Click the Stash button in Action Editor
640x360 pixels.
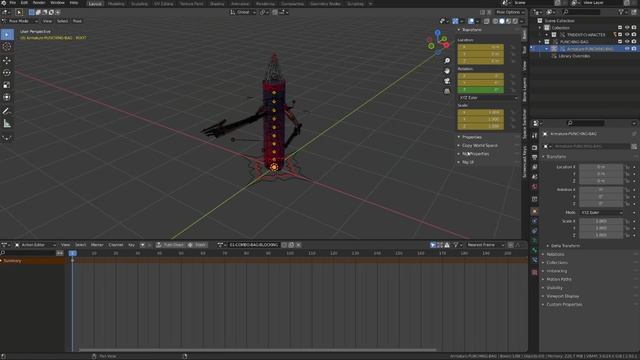click(197, 245)
